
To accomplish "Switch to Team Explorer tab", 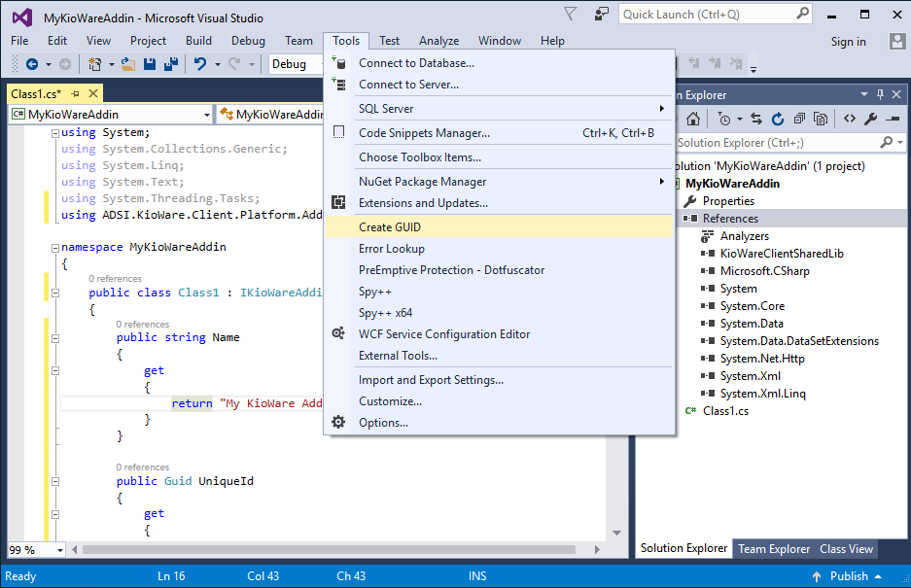I will tap(774, 548).
